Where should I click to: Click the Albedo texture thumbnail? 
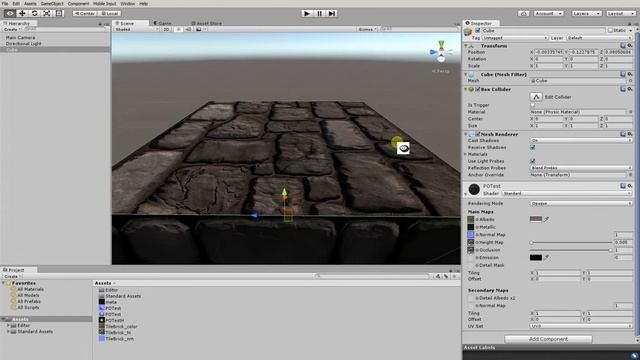pyautogui.click(x=471, y=219)
